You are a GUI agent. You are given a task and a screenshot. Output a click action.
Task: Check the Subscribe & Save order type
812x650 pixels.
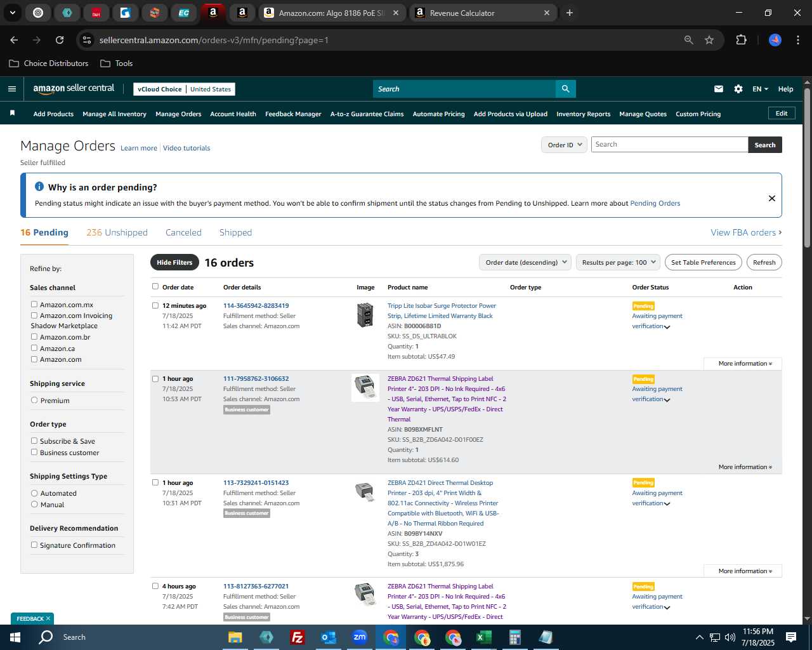(x=34, y=441)
